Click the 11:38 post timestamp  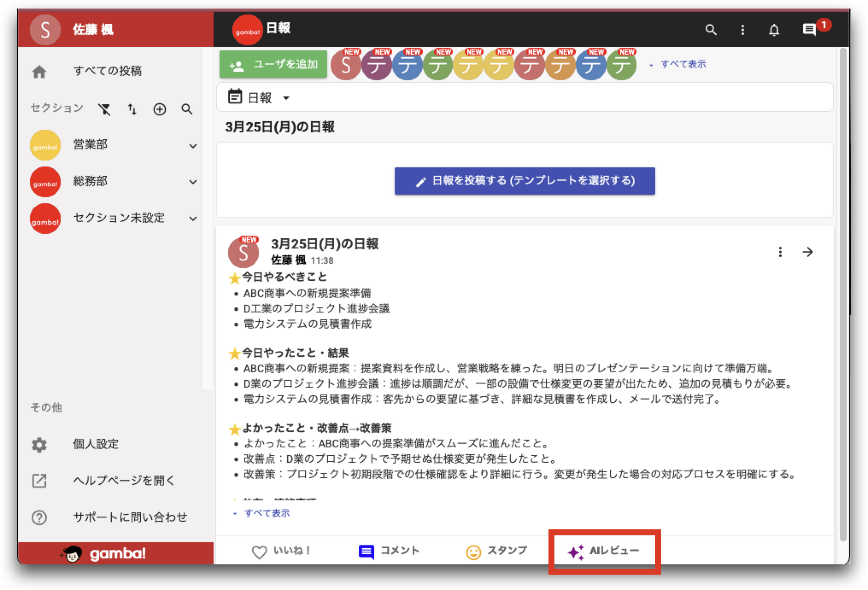click(x=322, y=260)
